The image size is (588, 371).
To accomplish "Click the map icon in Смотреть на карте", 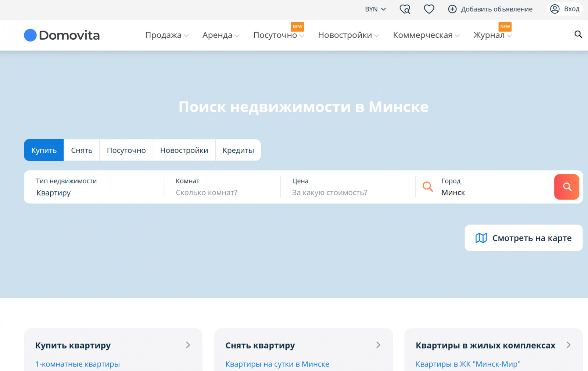I will [x=481, y=238].
